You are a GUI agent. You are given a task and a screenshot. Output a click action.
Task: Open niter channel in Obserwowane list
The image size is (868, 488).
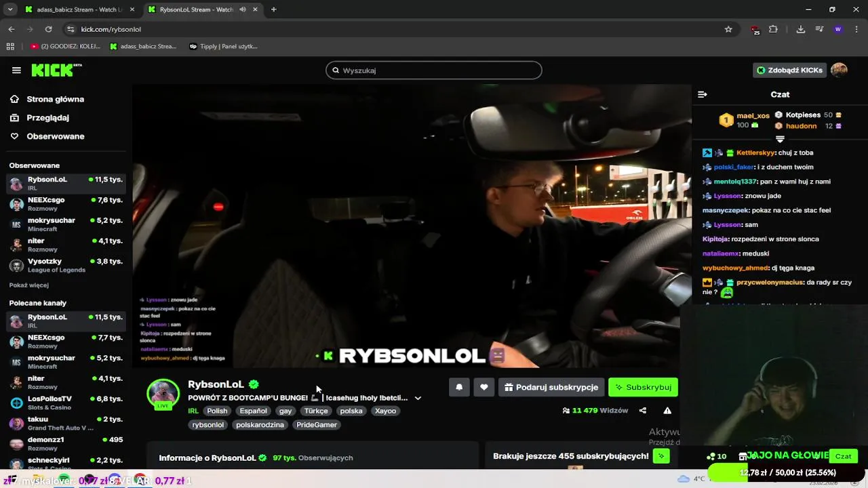[66, 245]
